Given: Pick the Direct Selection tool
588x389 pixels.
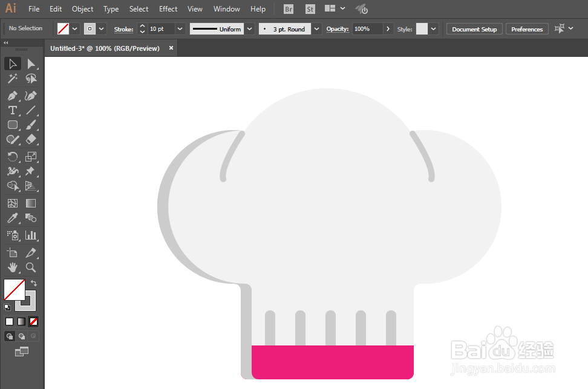Looking at the screenshot, I should [x=31, y=64].
